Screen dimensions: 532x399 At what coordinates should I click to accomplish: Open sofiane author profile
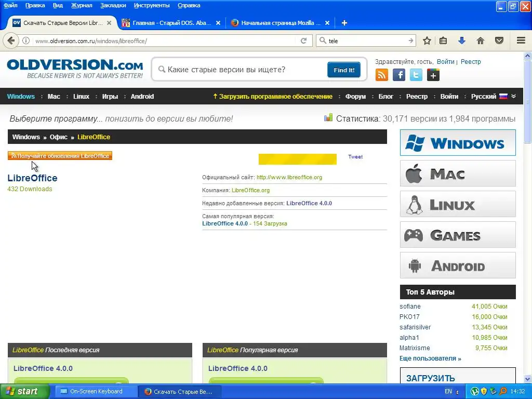[410, 307]
